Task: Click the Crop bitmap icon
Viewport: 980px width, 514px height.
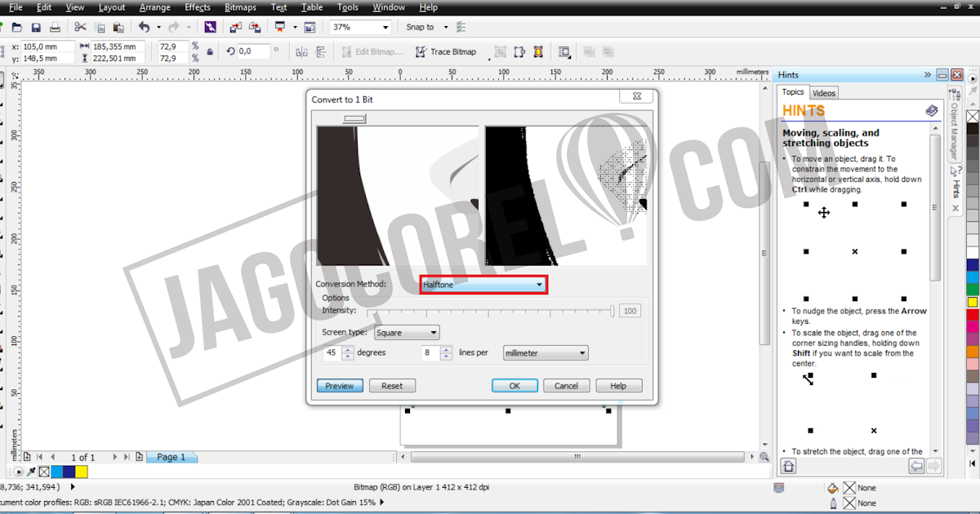Action: click(501, 51)
